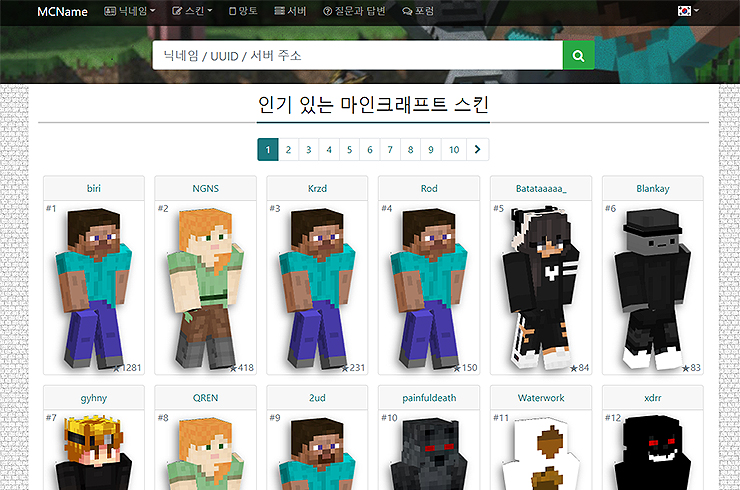The image size is (740, 490).
Task: Open the gyhny player name link
Action: click(x=94, y=398)
